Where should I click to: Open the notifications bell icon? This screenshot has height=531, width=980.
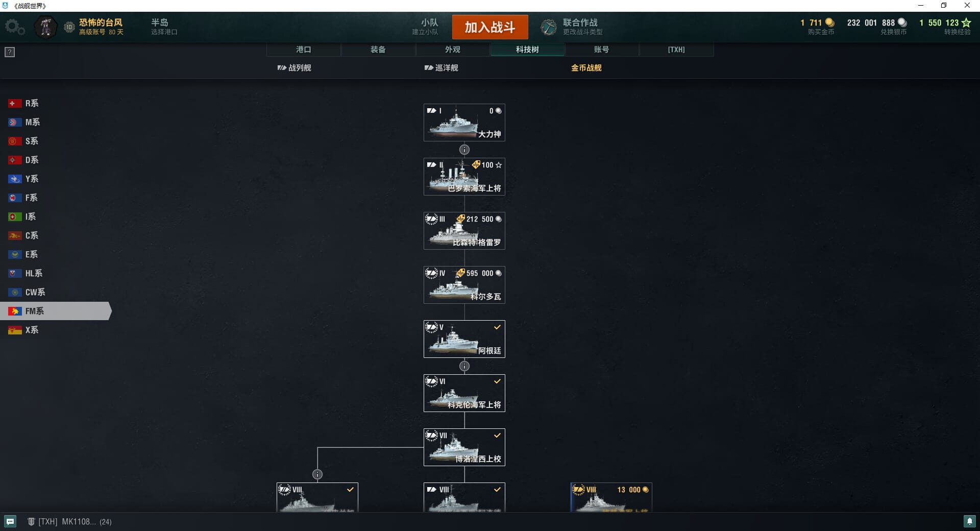[x=969, y=521]
